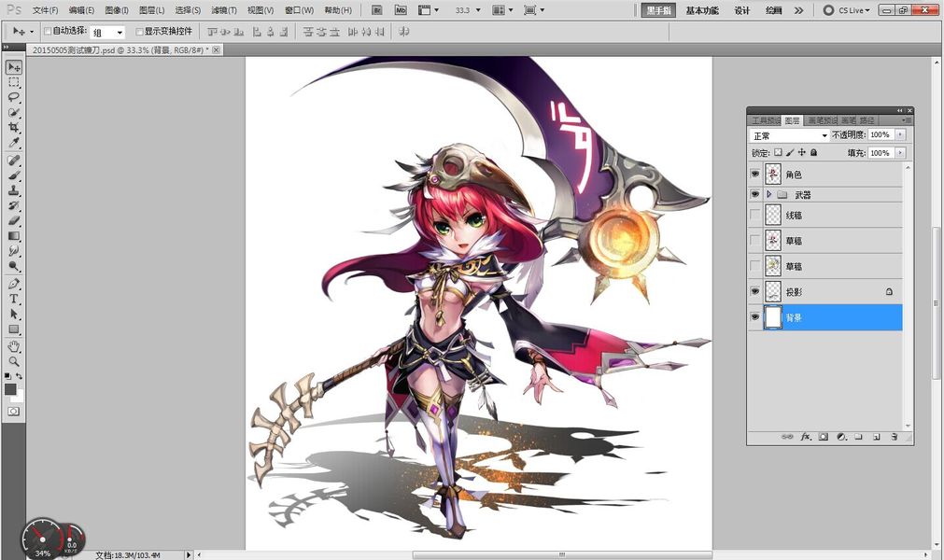The width and height of the screenshot is (944, 560).
Task: Hide the 投影 layer
Action: [x=755, y=291]
